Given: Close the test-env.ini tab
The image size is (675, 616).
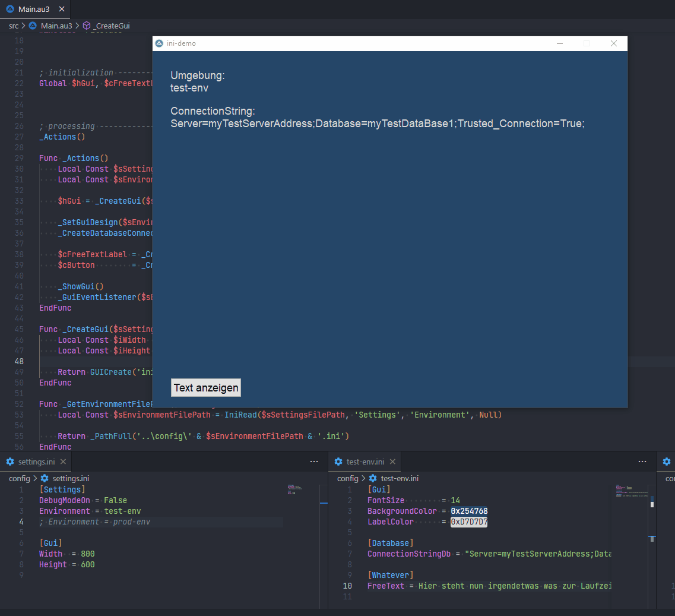Looking at the screenshot, I should click(x=392, y=462).
